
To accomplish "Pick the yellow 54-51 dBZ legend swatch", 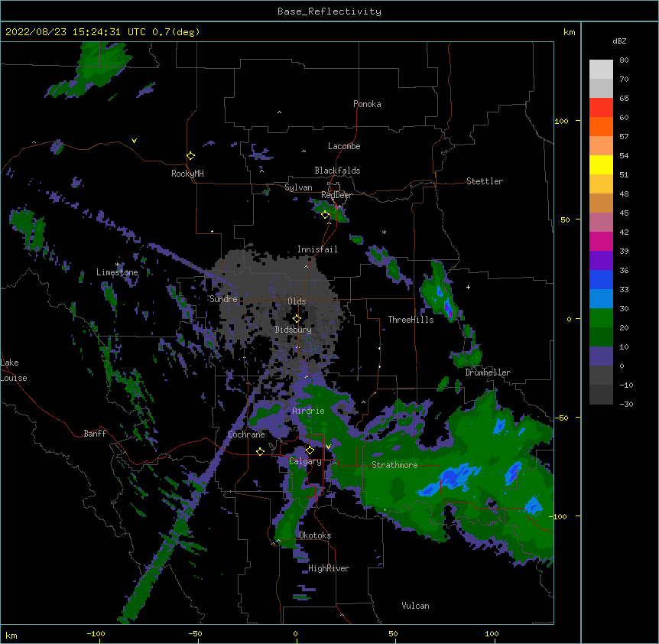I will click(601, 164).
